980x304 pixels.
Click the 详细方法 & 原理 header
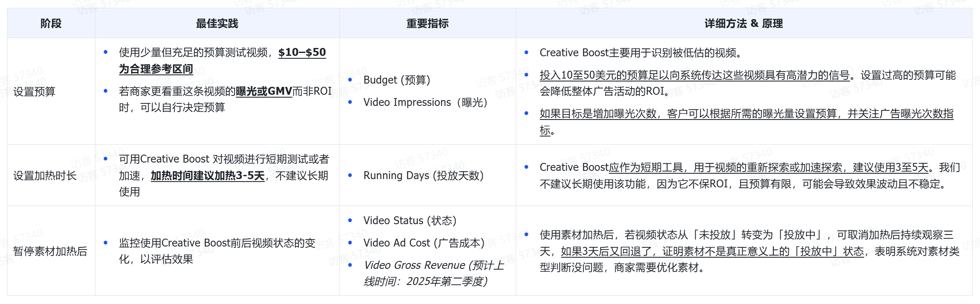click(744, 24)
